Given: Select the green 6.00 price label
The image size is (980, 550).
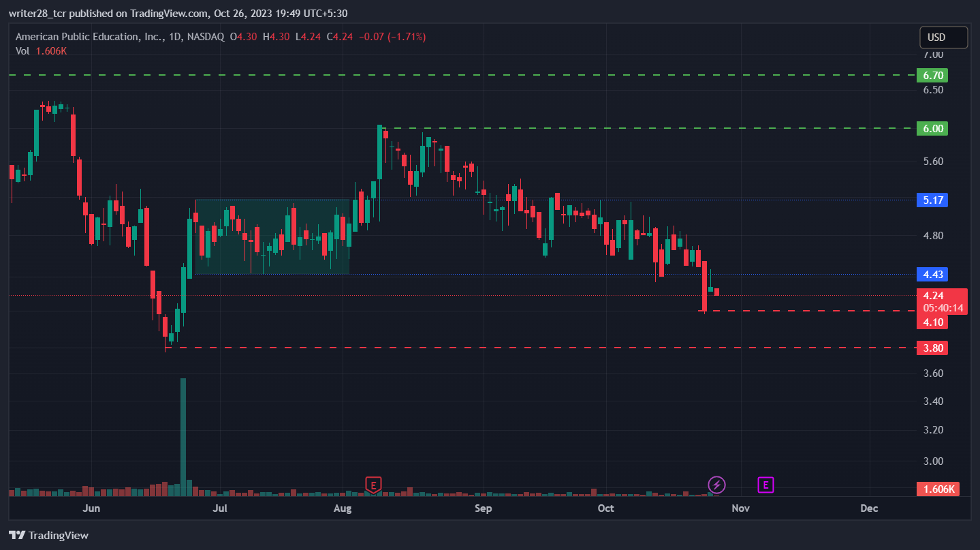Looking at the screenshot, I should pos(932,128).
